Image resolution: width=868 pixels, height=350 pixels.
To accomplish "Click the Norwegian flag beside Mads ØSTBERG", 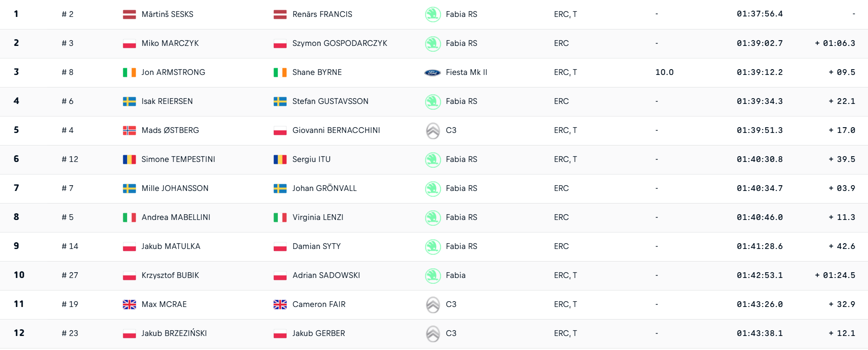I will pos(129,131).
